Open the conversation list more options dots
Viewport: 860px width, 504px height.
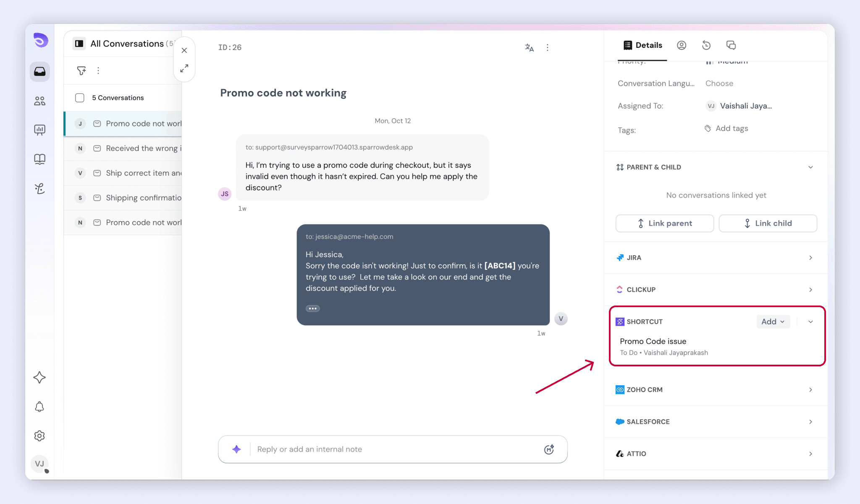[98, 71]
